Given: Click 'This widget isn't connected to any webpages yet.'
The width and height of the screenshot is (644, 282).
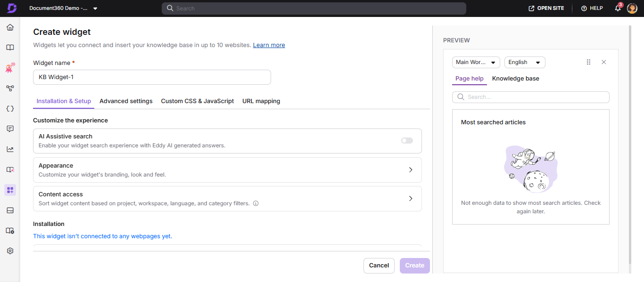Looking at the screenshot, I should pyautogui.click(x=103, y=236).
